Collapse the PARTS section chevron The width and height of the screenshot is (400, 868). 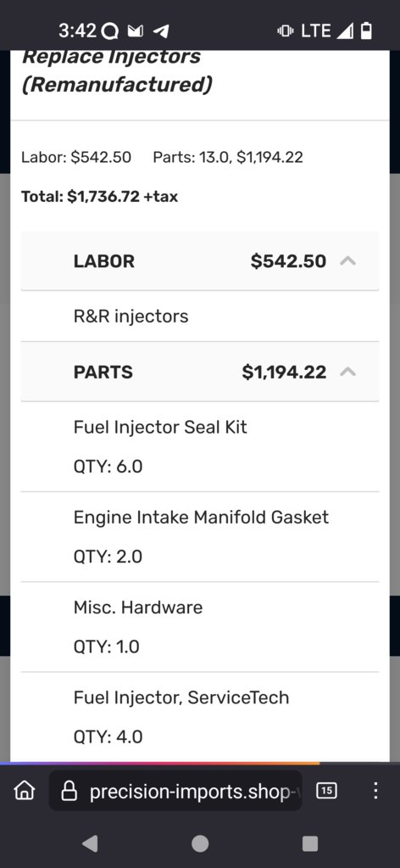tap(347, 372)
